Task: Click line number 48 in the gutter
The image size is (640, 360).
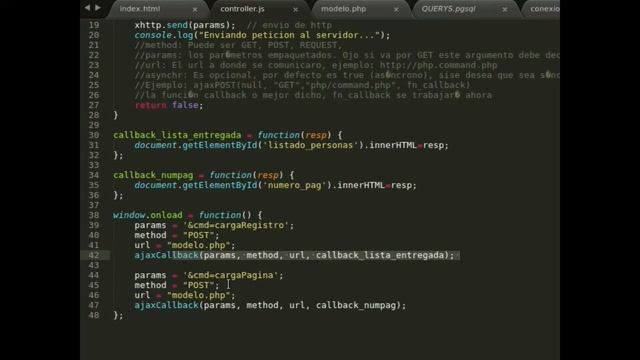Action: tap(94, 315)
